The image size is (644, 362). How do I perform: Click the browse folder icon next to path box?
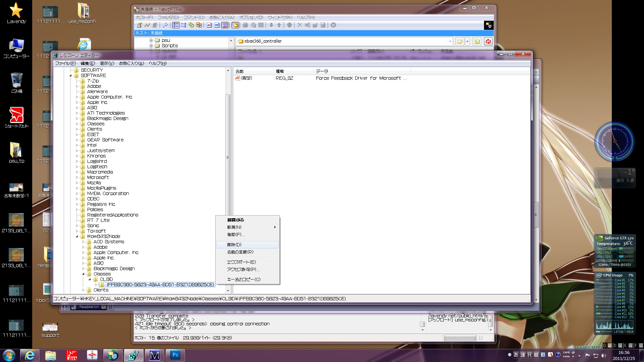460,41
